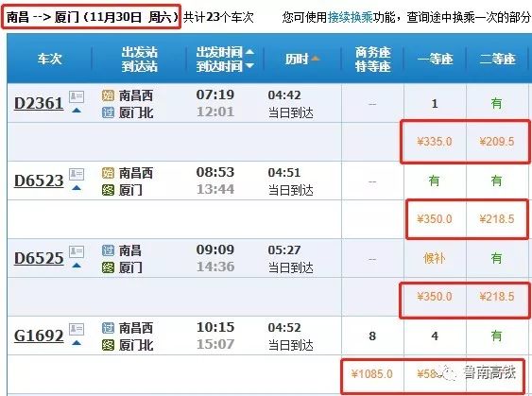The width and height of the screenshot is (532, 396).
Task: Open train number D2361 link
Action: 39,103
